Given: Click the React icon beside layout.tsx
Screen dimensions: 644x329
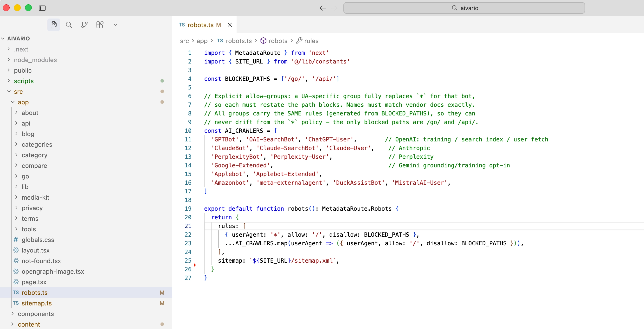Looking at the screenshot, I should pos(16,250).
